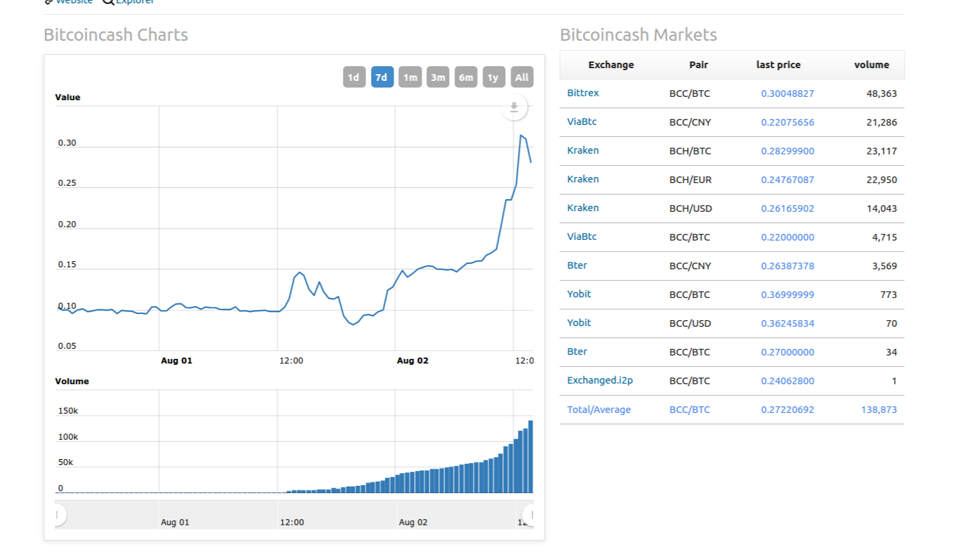This screenshot has width=967, height=560.
Task: Choose the 6m chart range
Action: (466, 77)
